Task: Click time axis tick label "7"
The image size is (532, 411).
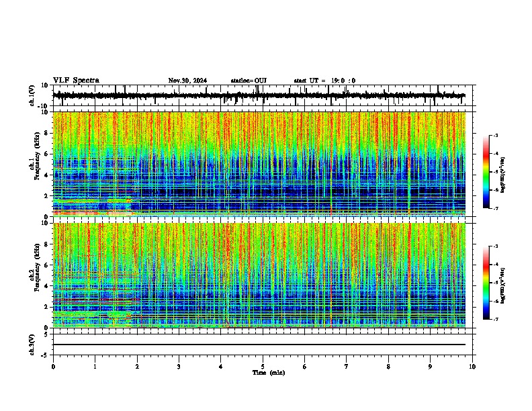Action: point(347,367)
